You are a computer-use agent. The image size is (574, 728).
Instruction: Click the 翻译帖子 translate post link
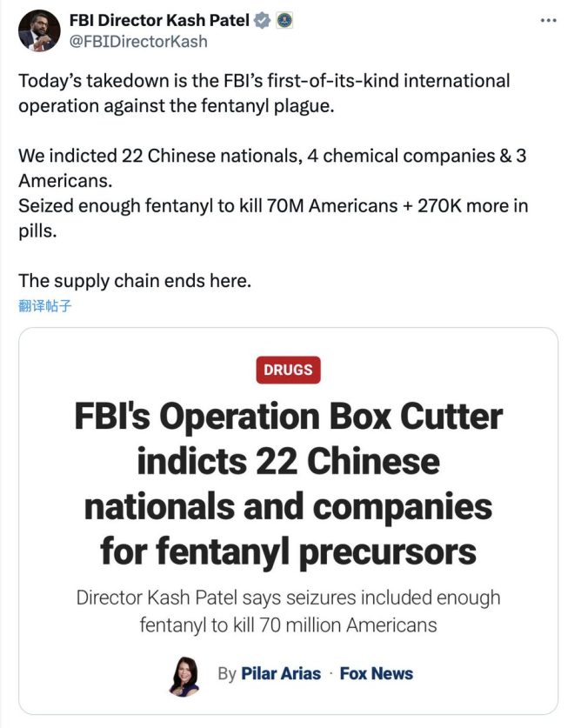pyautogui.click(x=44, y=306)
